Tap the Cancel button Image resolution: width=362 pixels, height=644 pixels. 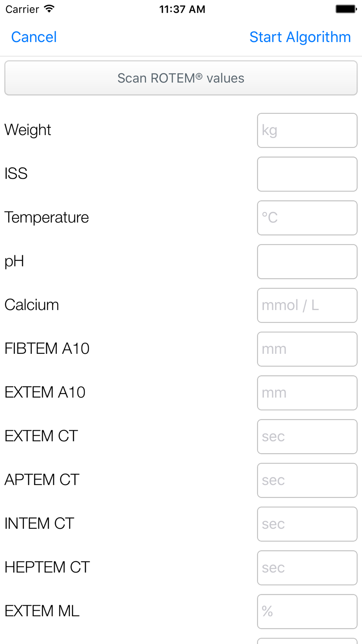34,37
